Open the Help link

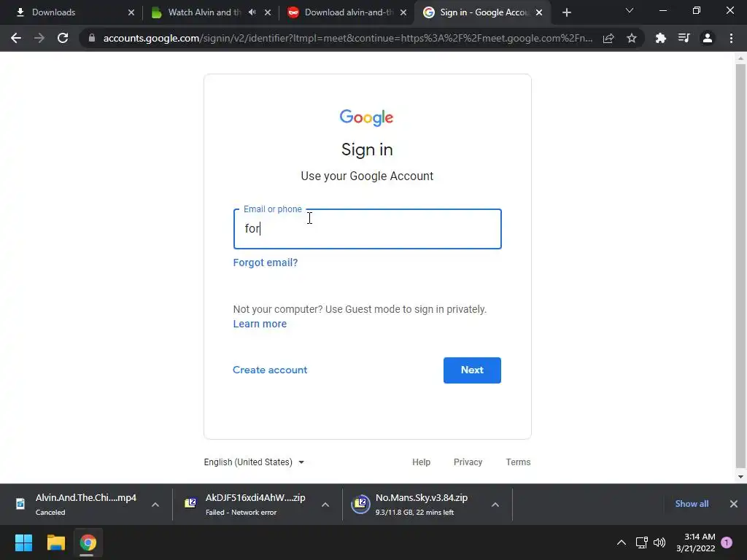421,462
